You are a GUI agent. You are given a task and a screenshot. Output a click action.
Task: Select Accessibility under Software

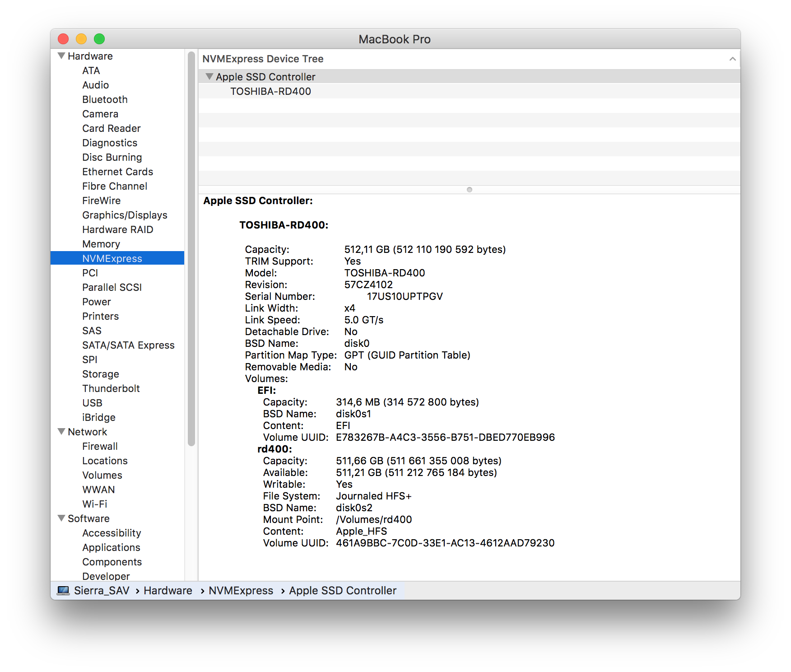[112, 533]
